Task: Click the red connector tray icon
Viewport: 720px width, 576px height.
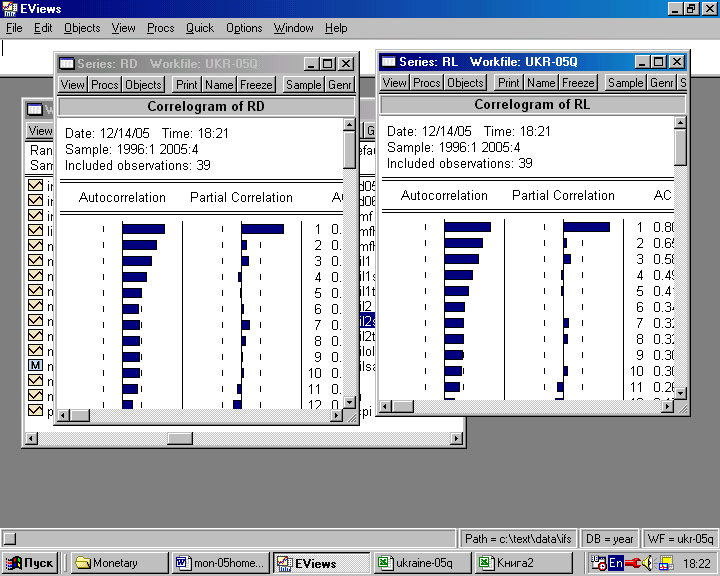Action: [633, 563]
